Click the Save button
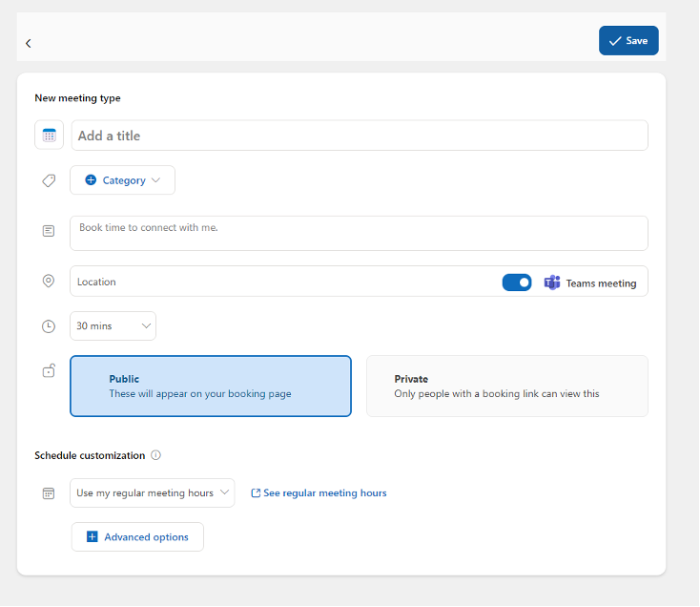 pyautogui.click(x=628, y=41)
